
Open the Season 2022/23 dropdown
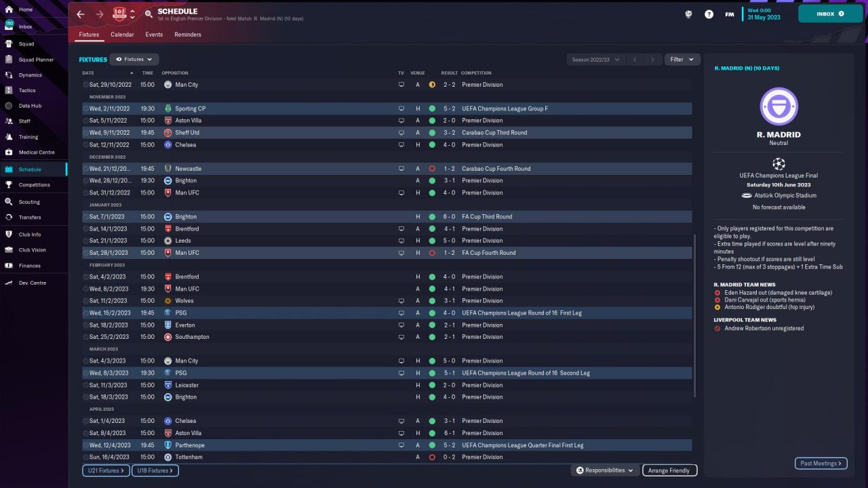point(596,60)
